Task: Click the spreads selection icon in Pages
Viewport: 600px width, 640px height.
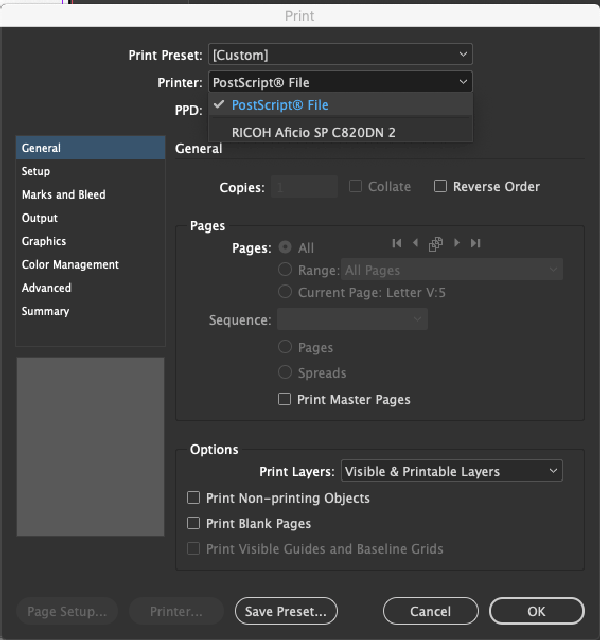Action: [436, 244]
